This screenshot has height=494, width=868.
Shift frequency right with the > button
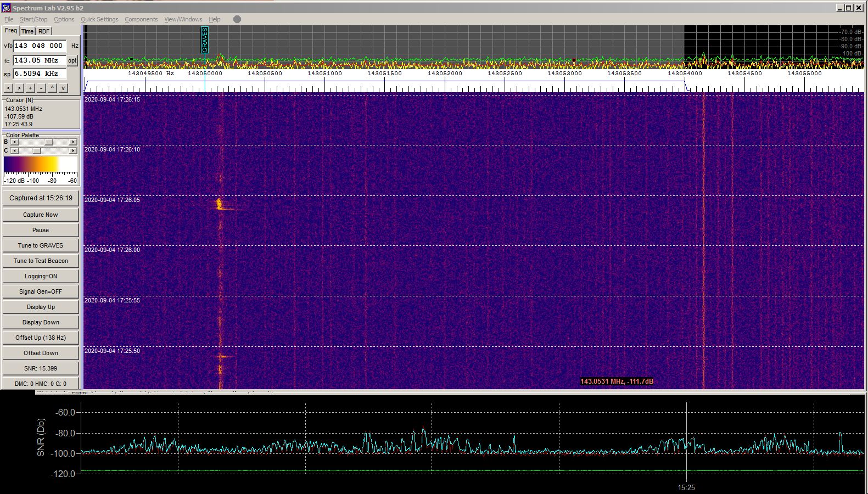click(19, 88)
